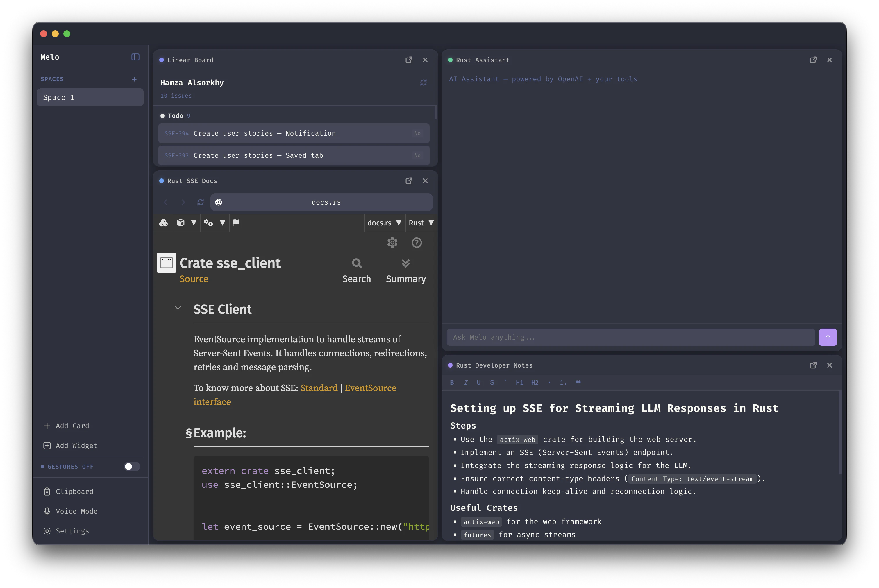Insert a blockquote using the quotes icon

[x=578, y=382]
